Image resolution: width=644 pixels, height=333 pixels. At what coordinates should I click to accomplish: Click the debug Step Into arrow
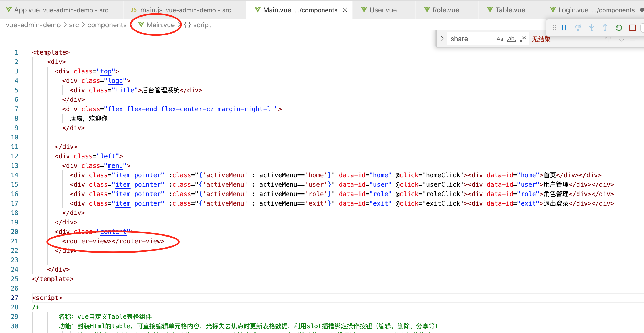pyautogui.click(x=591, y=28)
